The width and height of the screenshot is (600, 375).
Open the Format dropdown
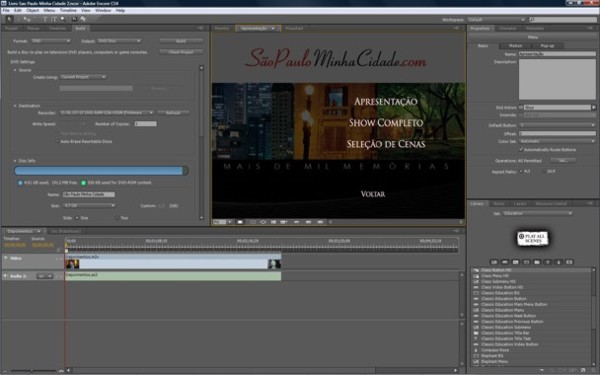[51, 41]
